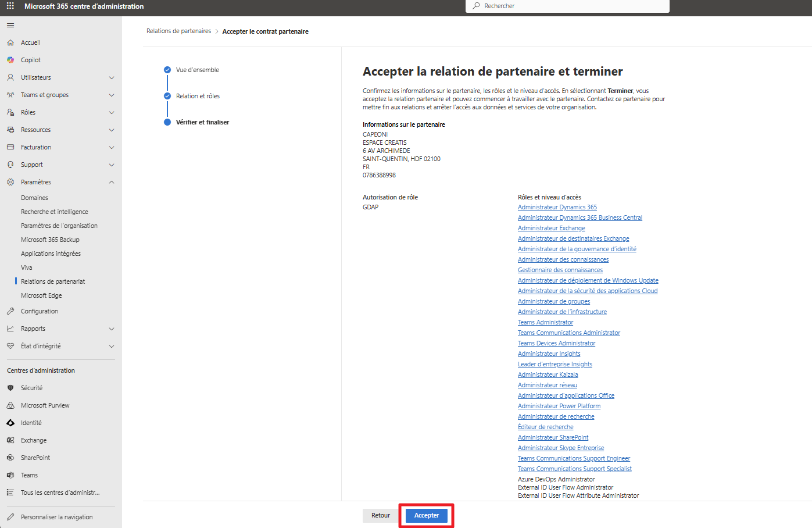Click the Sécurité shield icon
This screenshot has height=528, width=812.
(10, 388)
